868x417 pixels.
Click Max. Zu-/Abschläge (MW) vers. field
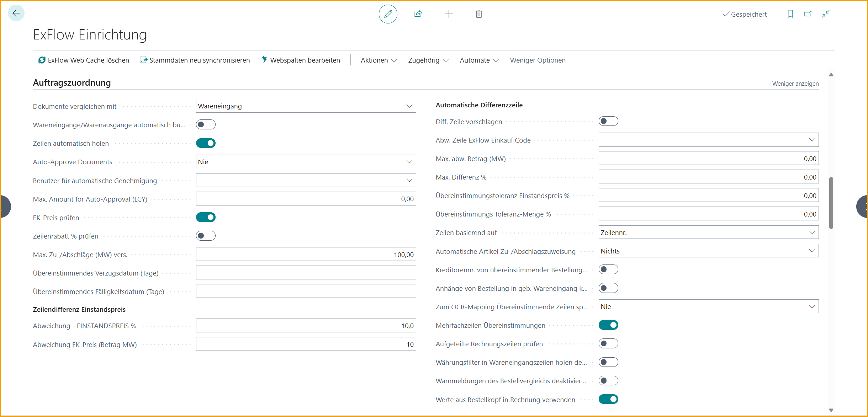click(306, 255)
